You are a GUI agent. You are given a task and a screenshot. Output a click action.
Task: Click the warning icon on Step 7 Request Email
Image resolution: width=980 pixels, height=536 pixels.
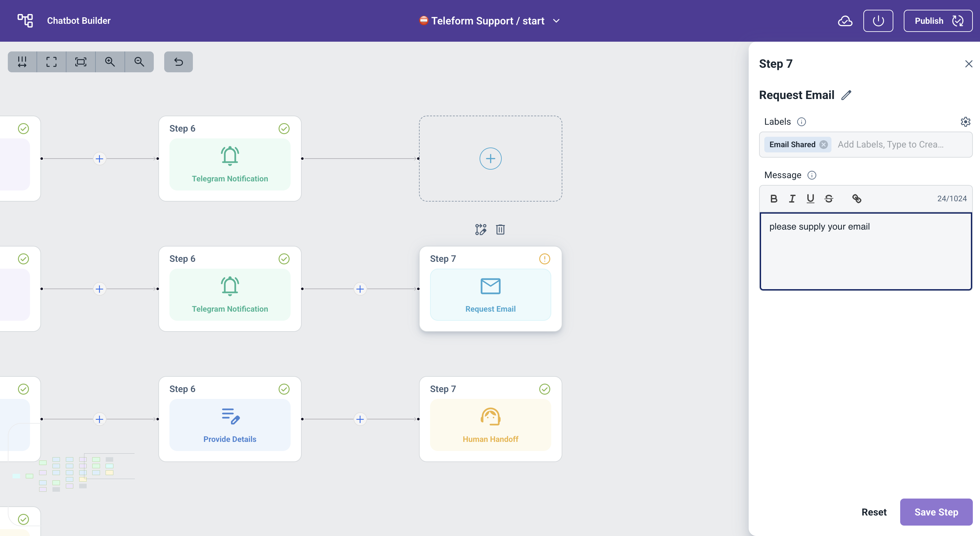coord(544,259)
